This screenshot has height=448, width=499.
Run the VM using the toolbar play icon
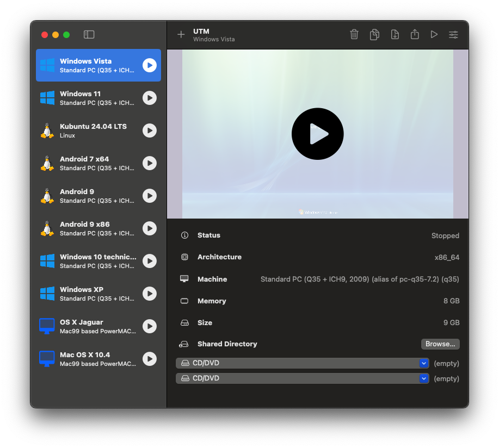coord(434,34)
